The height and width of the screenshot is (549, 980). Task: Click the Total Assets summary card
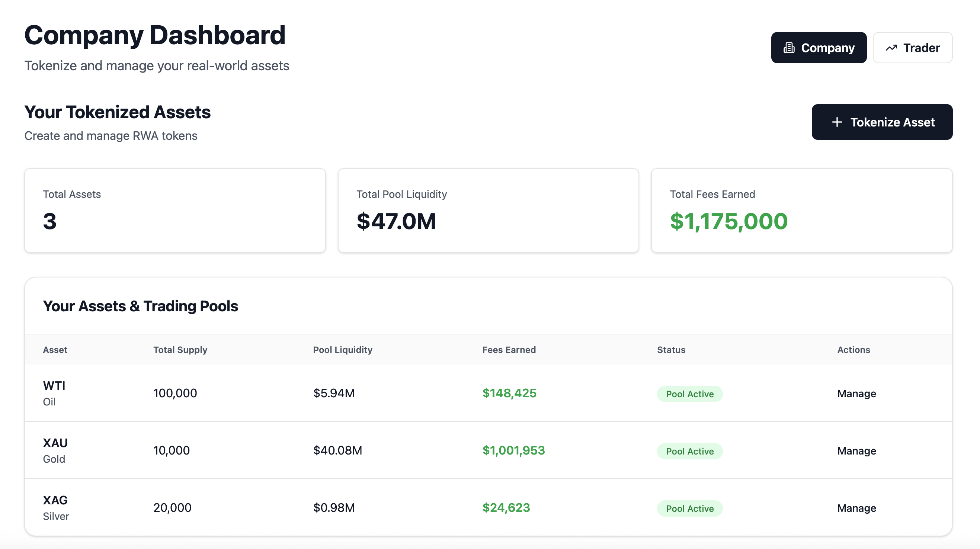[x=174, y=211]
